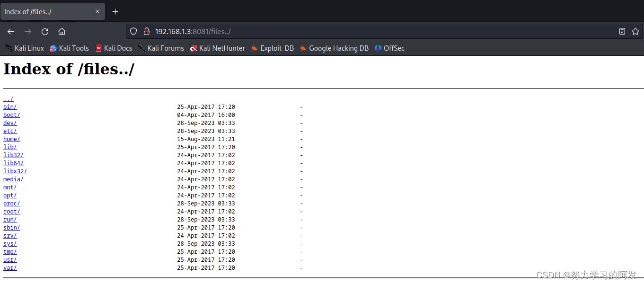Open a new browser tab
The image size is (644, 284).
pos(115,11)
